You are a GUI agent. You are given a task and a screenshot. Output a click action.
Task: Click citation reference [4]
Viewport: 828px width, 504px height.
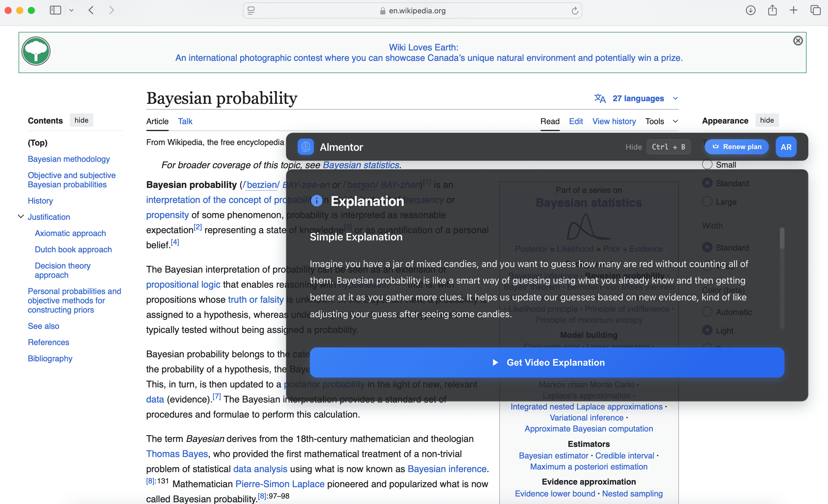pyautogui.click(x=175, y=242)
